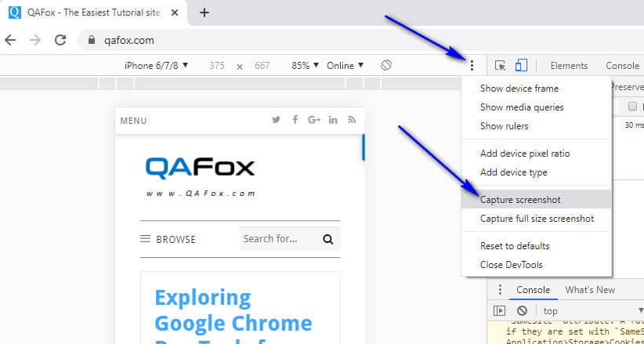Toggle the console sidebar icon
This screenshot has height=344, width=644.
pos(499,311)
